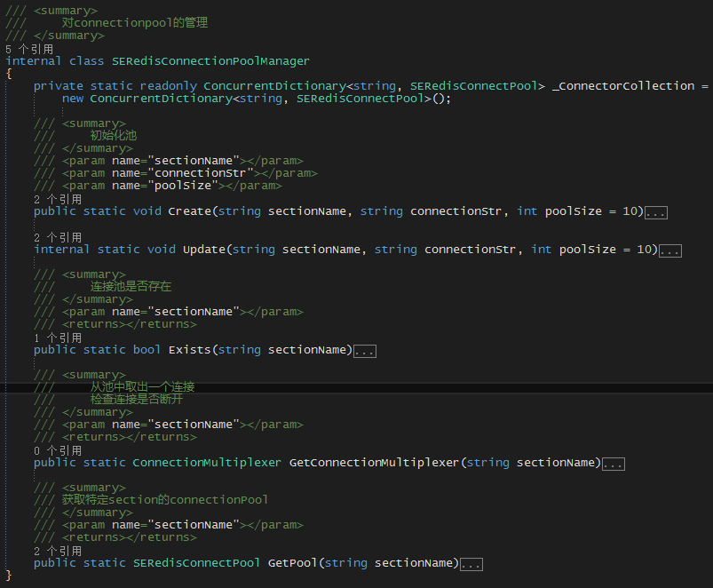This screenshot has height=588, width=713.
Task: Click the Update method name
Action: (x=204, y=250)
